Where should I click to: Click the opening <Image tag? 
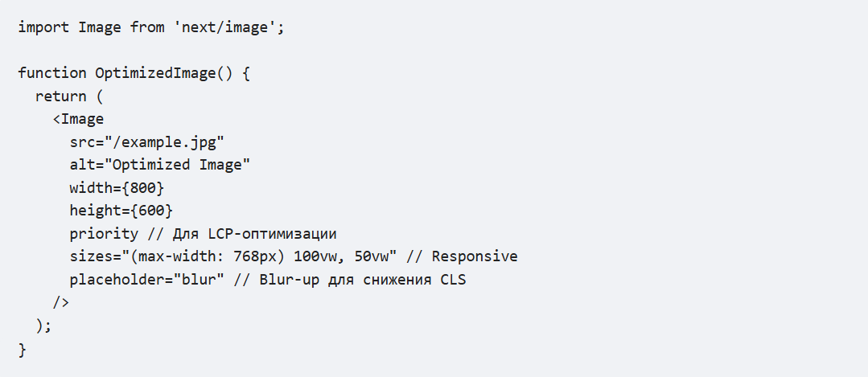tap(78, 119)
